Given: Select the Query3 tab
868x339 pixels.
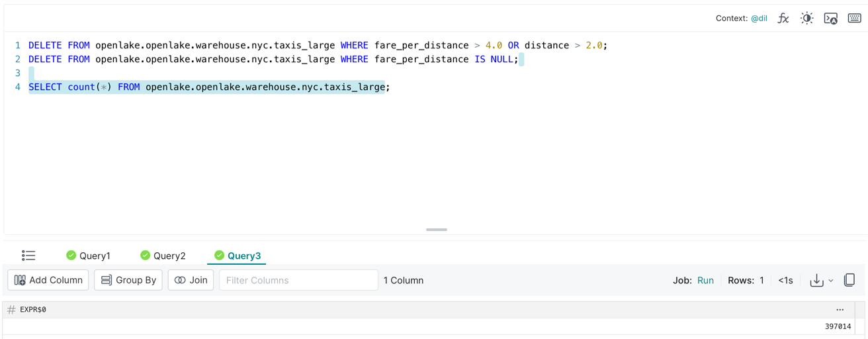Looking at the screenshot, I should [x=237, y=256].
